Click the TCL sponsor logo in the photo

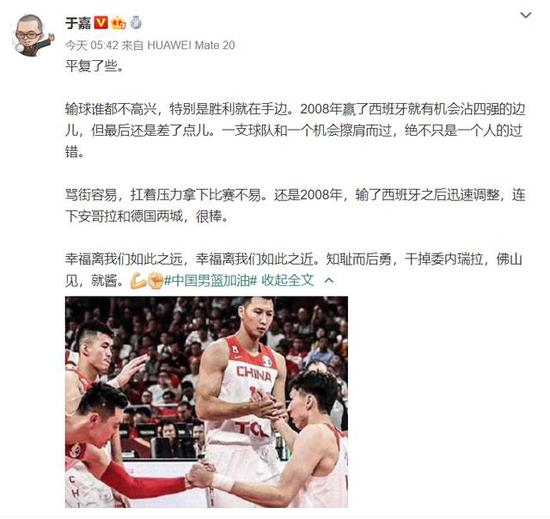click(x=253, y=429)
